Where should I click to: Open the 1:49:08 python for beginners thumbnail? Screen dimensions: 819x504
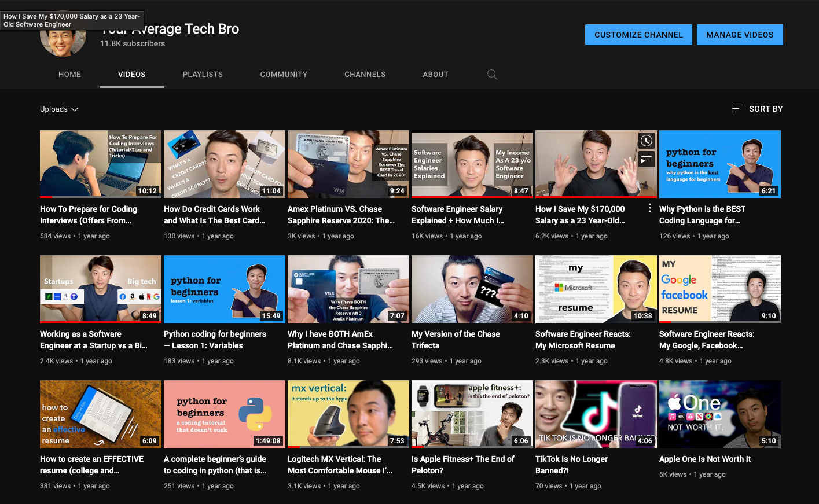(225, 414)
